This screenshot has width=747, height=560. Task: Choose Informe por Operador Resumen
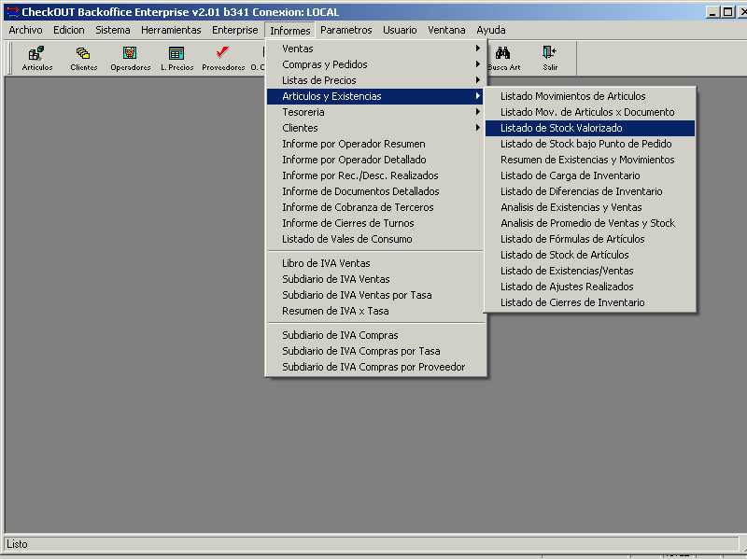pyautogui.click(x=375, y=144)
